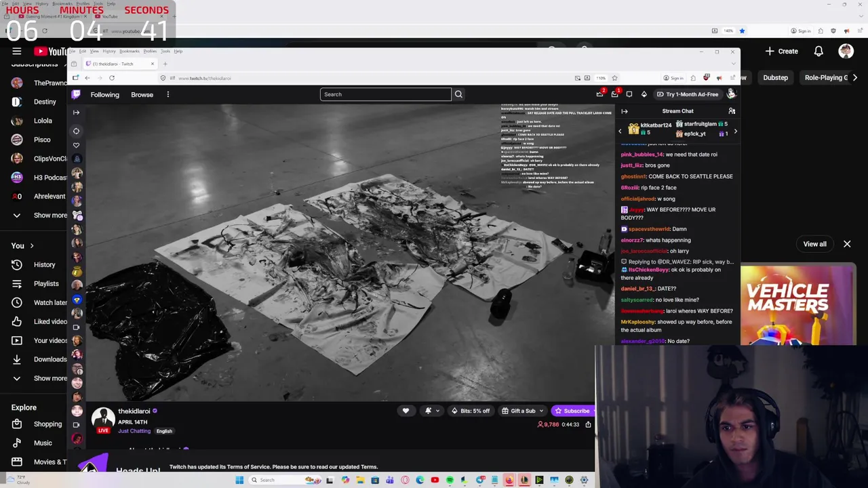Open the Firefox Help menu
The width and height of the screenshot is (868, 488).
pos(178,52)
